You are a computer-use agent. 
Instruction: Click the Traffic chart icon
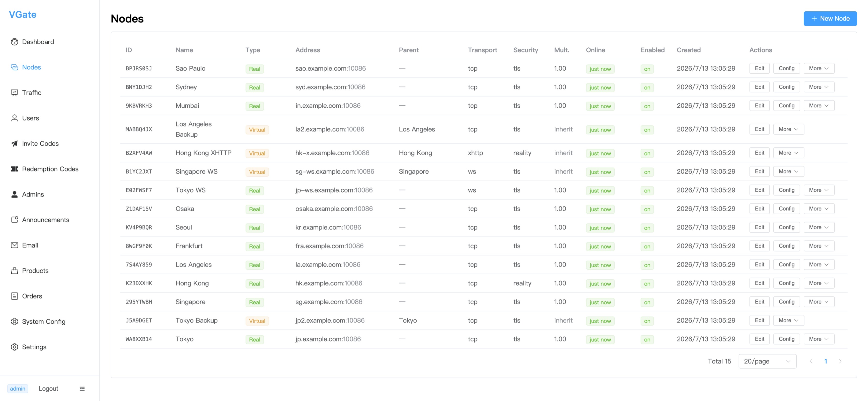[x=15, y=93]
